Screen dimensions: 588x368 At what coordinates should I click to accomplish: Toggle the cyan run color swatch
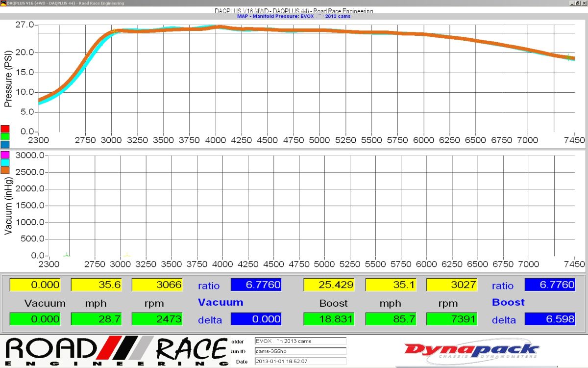coord(5,162)
